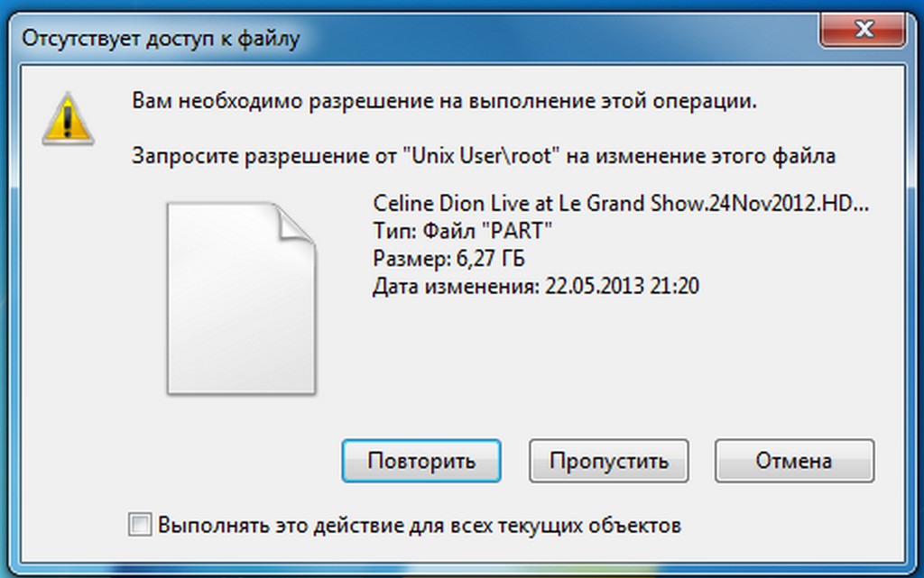Select the Celine Dion Live file name
The image size is (924, 578).
621,204
